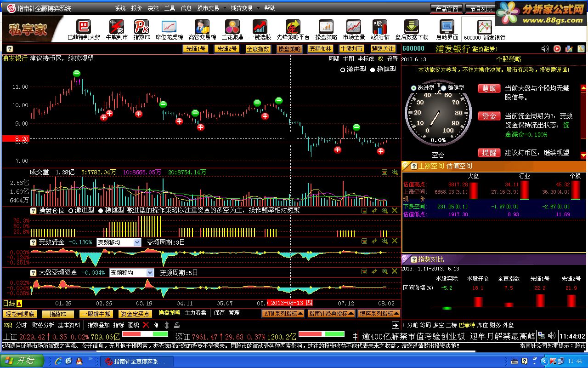
Task: Switch to 财务分析 tab
Action: [43, 325]
